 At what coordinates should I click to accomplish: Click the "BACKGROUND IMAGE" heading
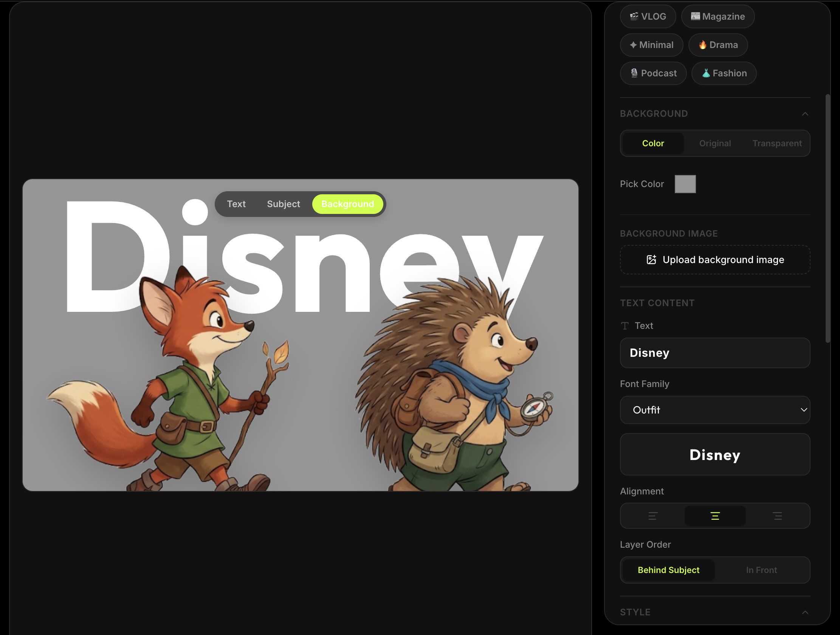pyautogui.click(x=669, y=234)
